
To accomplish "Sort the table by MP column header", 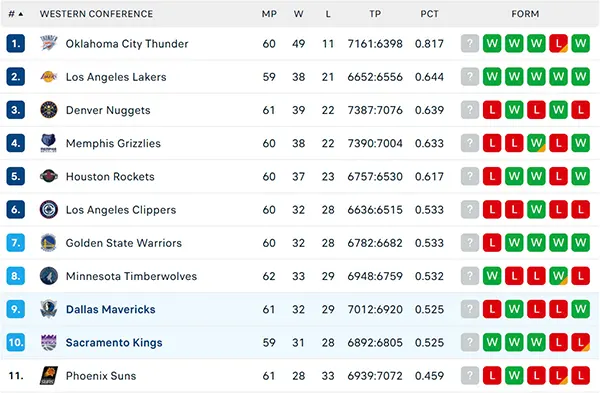I will click(269, 14).
